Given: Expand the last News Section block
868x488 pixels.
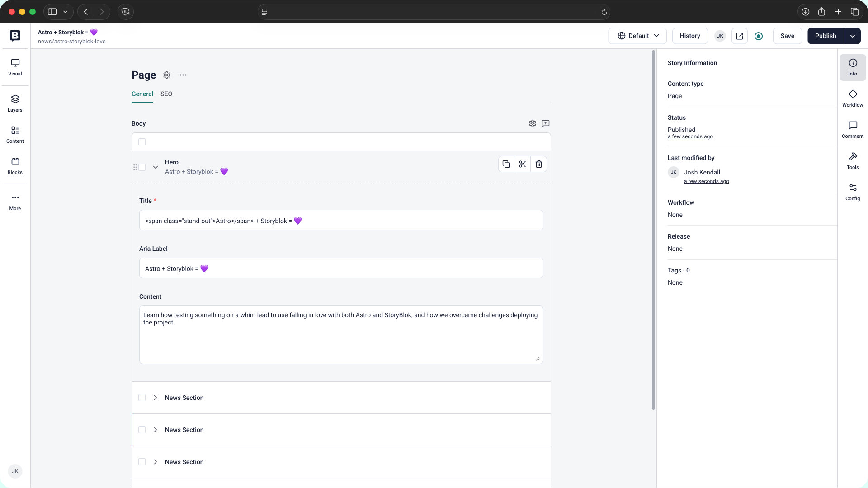Looking at the screenshot, I should click(x=156, y=462).
